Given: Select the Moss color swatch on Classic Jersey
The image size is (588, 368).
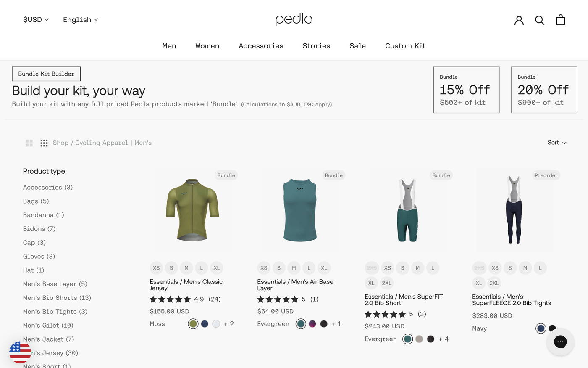Looking at the screenshot, I should click(x=193, y=324).
